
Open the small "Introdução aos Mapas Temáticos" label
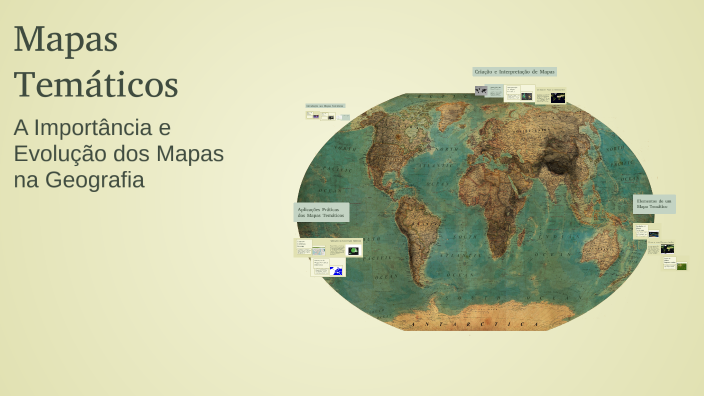tap(325, 106)
